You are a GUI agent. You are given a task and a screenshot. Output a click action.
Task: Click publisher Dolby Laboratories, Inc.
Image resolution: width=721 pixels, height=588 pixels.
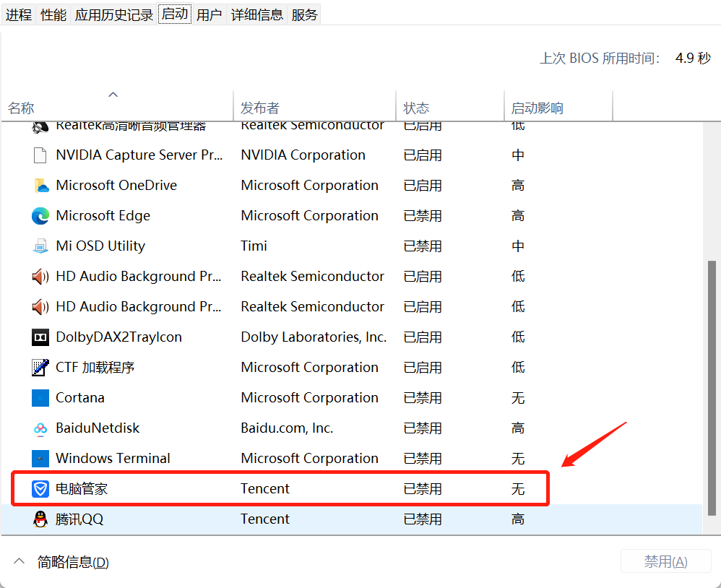(314, 337)
